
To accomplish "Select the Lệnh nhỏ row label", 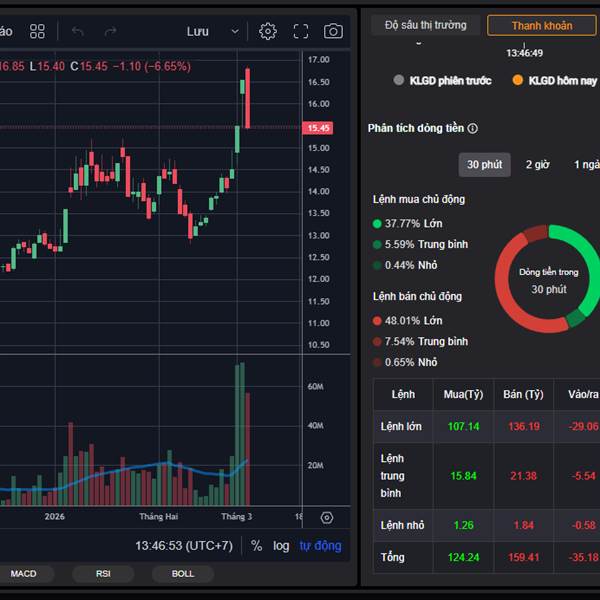I will pos(402,525).
